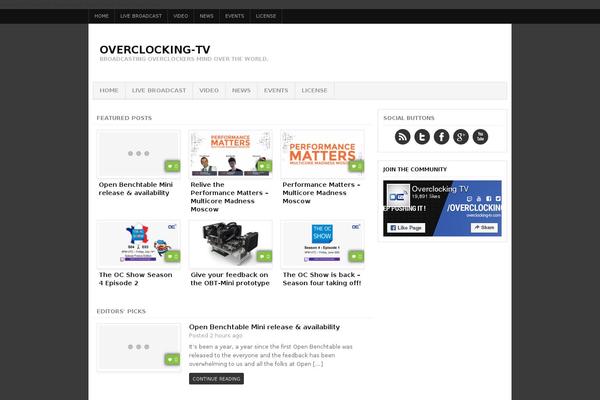600x400 pixels.
Task: Click OBT-Mini prototype bench table thumbnail
Action: click(x=230, y=244)
